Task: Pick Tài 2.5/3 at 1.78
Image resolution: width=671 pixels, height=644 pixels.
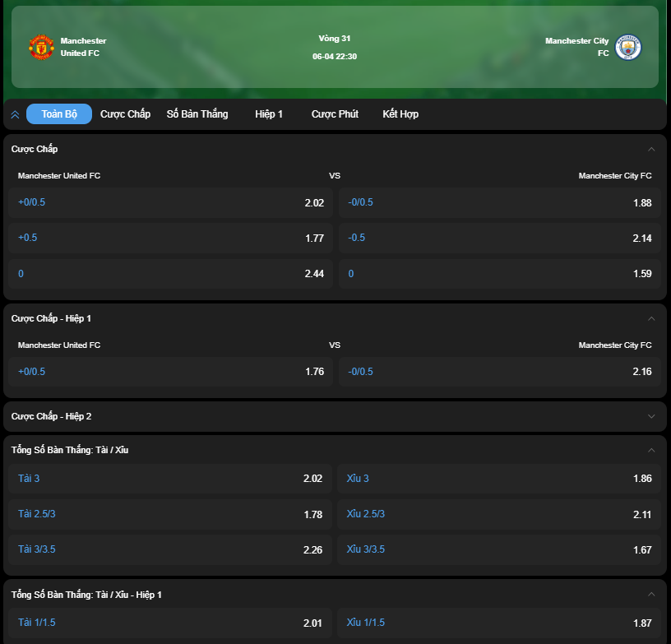Action: pyautogui.click(x=170, y=514)
